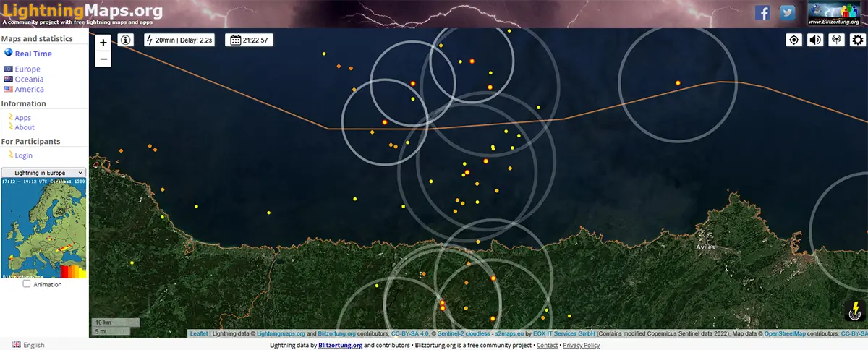Center map on my location
Screen dimensions: 868x350
point(794,40)
